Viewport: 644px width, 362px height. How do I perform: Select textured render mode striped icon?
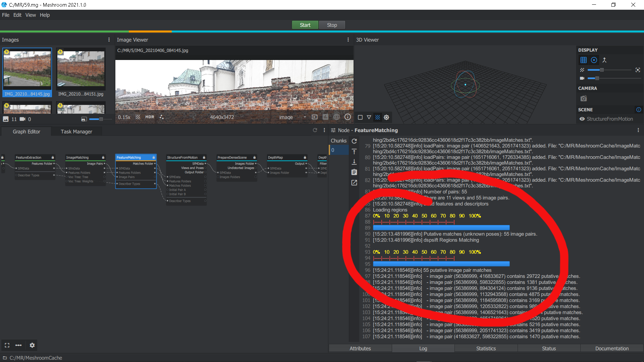click(378, 117)
